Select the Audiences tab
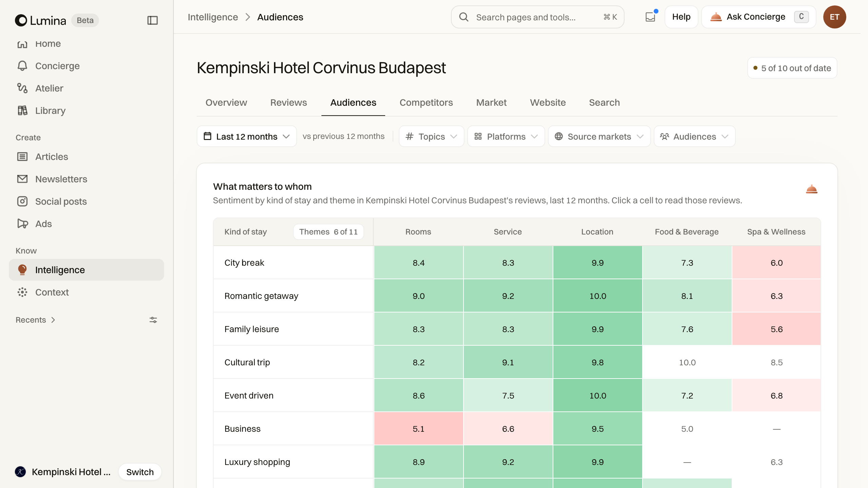Image resolution: width=868 pixels, height=488 pixels. point(353,103)
